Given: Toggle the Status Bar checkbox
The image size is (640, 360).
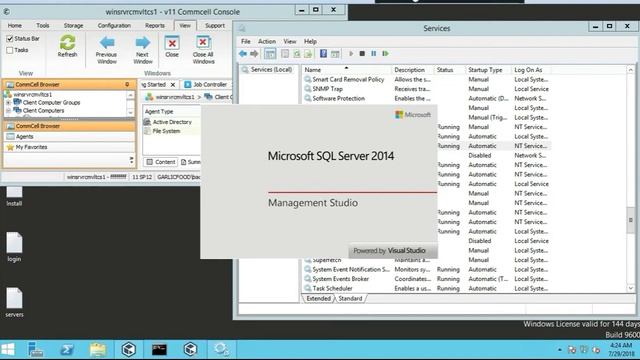Looking at the screenshot, I should (10, 39).
